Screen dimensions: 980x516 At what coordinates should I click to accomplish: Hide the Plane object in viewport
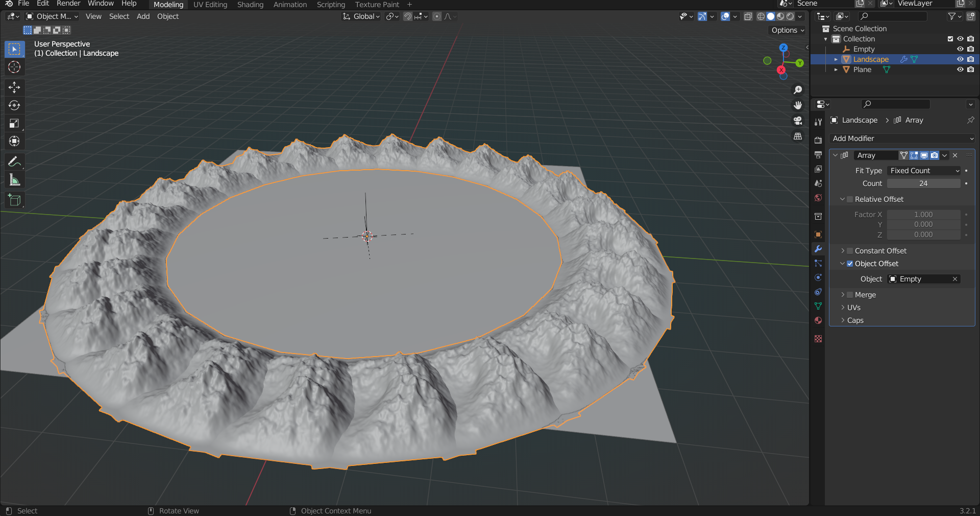(x=960, y=70)
